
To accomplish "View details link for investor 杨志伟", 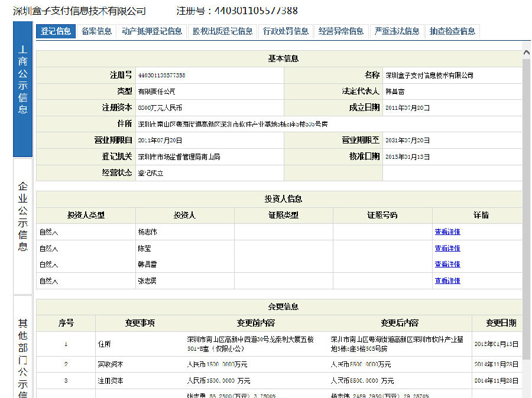I will coord(447,232).
